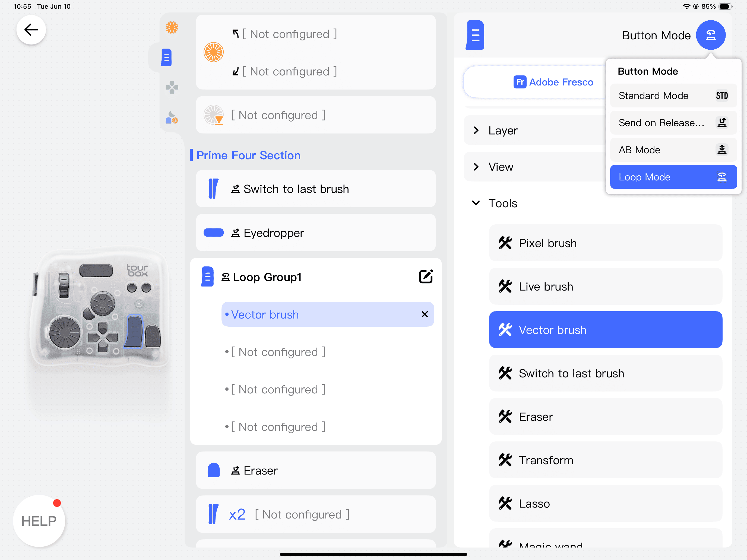Viewport: 747px width, 560px height.
Task: Select the shapes section sidebar icon
Action: pos(172,117)
